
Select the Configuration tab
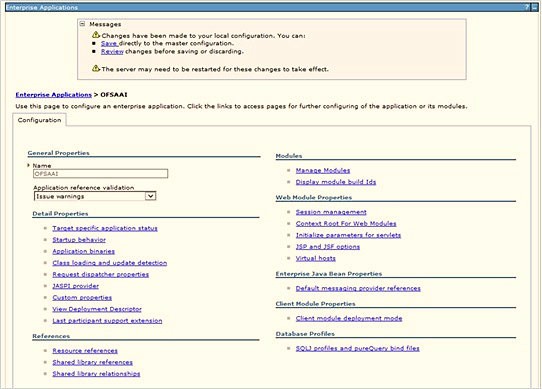pyautogui.click(x=39, y=120)
